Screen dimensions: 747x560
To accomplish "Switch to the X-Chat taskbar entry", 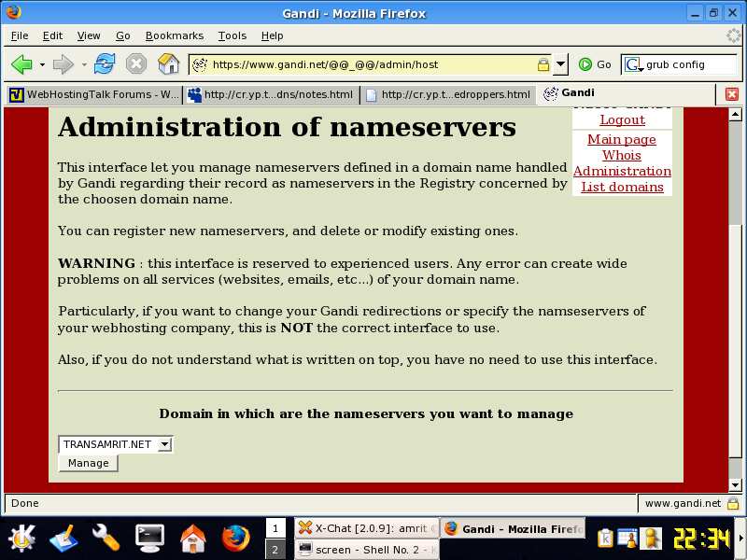I will click(367, 528).
